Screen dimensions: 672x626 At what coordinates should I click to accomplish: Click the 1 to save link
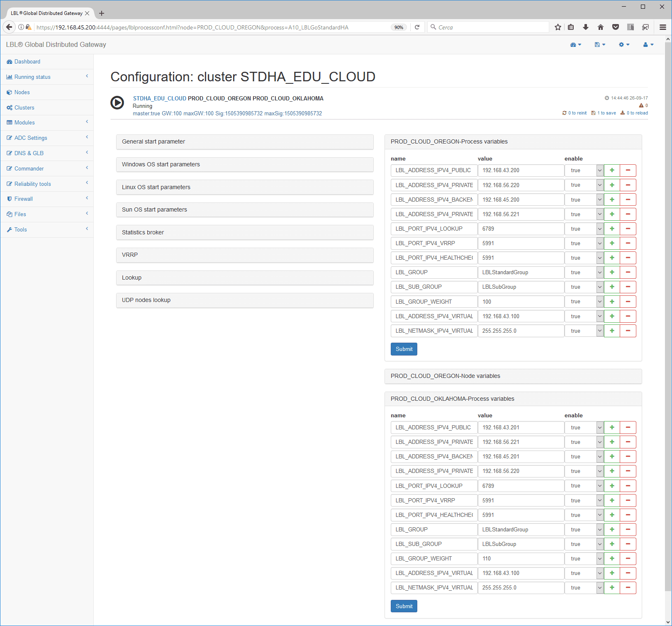click(606, 113)
